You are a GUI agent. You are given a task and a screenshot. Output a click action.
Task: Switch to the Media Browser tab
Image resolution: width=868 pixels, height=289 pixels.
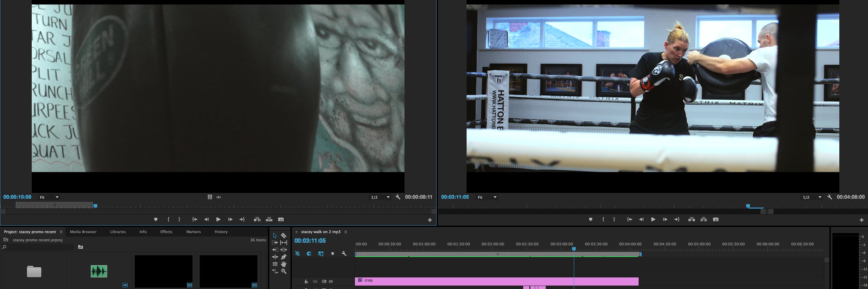coord(83,232)
